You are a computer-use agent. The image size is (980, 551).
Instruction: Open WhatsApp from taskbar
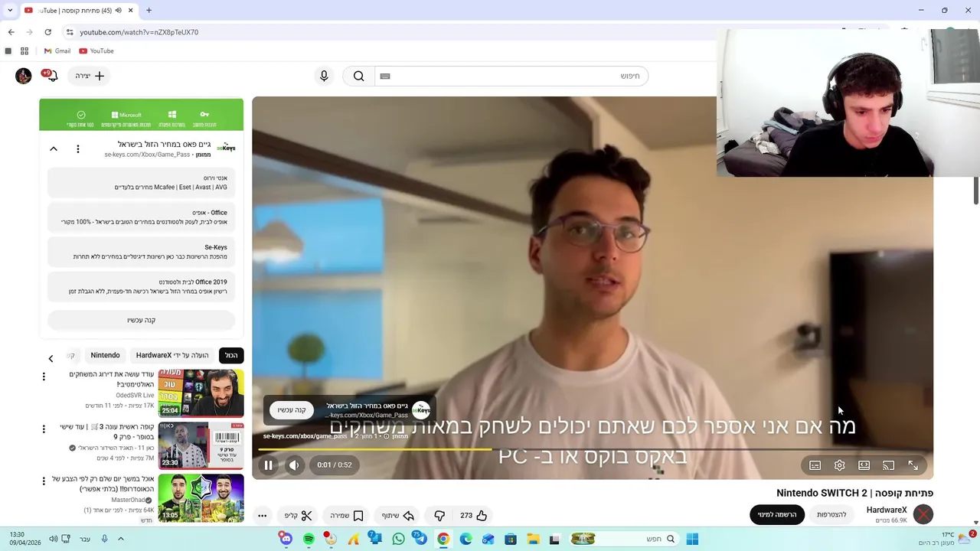click(x=398, y=539)
